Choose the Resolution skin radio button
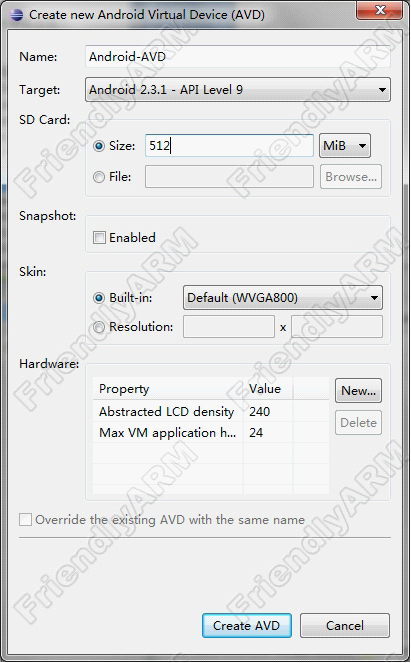This screenshot has width=411, height=663. [x=99, y=327]
